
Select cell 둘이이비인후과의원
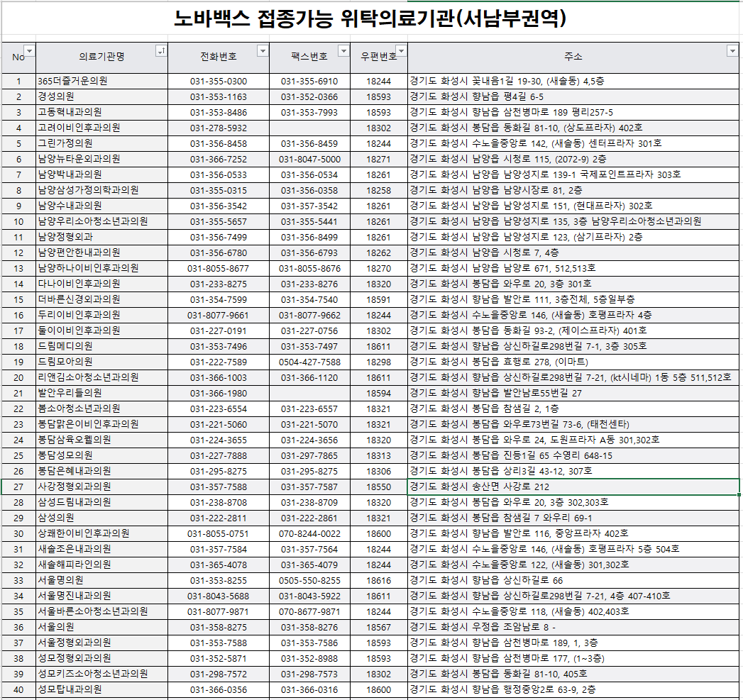coord(102,330)
